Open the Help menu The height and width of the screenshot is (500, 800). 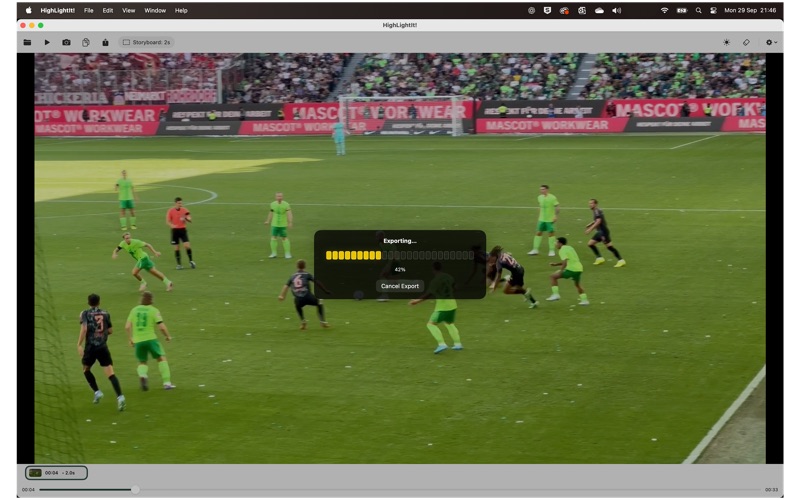tap(181, 10)
